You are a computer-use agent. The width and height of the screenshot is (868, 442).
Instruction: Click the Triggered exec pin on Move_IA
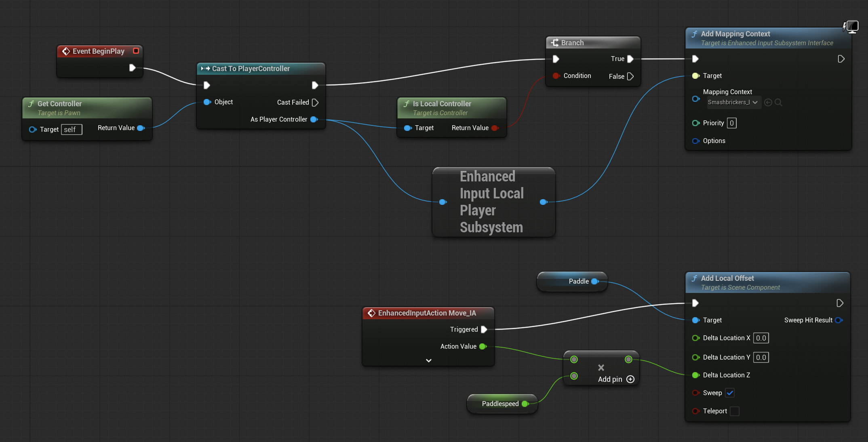pos(484,330)
